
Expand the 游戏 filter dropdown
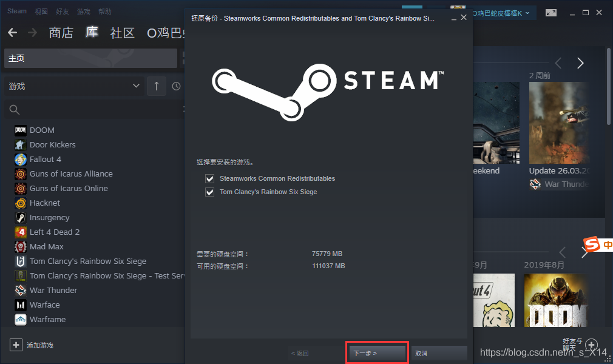tap(74, 86)
